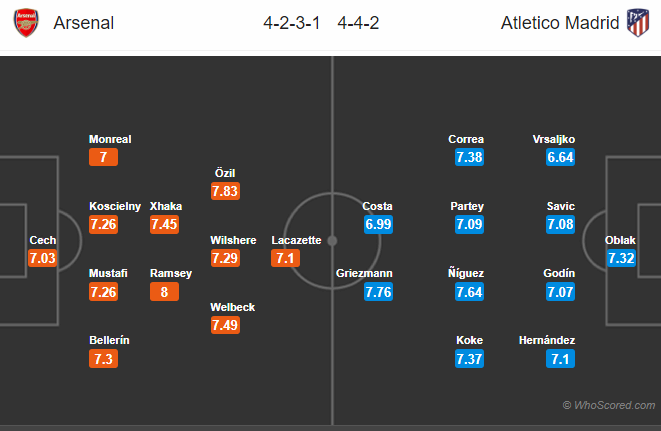Click the Atletico Madrid club crest icon
The height and width of the screenshot is (431, 661).
636,22
